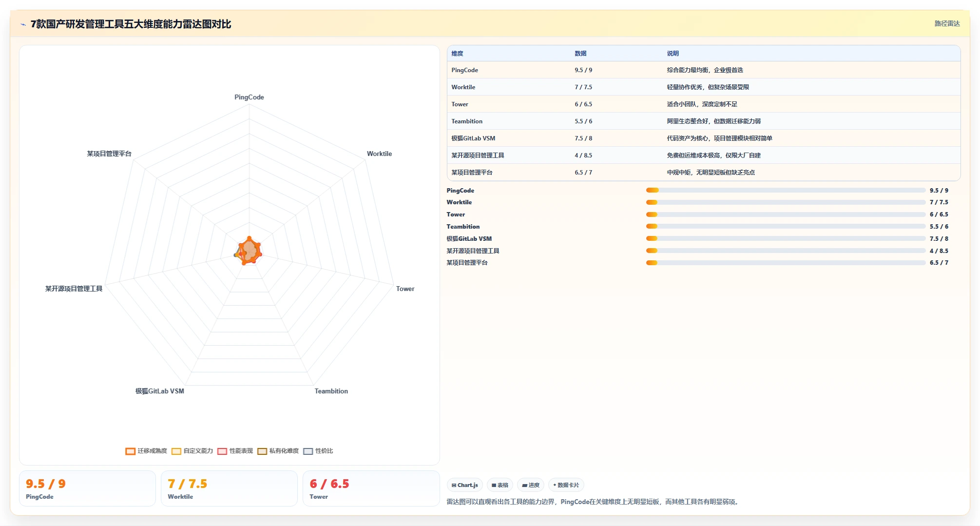Open the Worktile 7 / 7.5 data card
This screenshot has height=526, width=980.
229,488
